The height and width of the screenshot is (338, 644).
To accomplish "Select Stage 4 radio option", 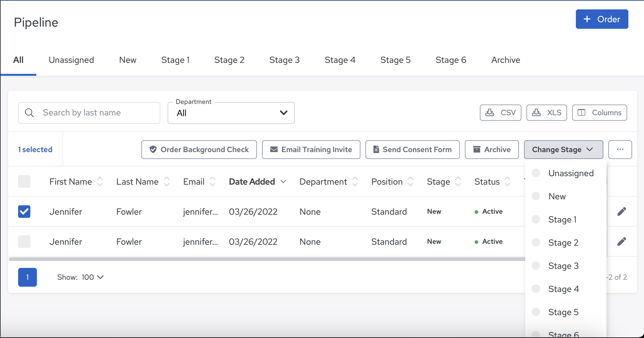I will (x=536, y=289).
